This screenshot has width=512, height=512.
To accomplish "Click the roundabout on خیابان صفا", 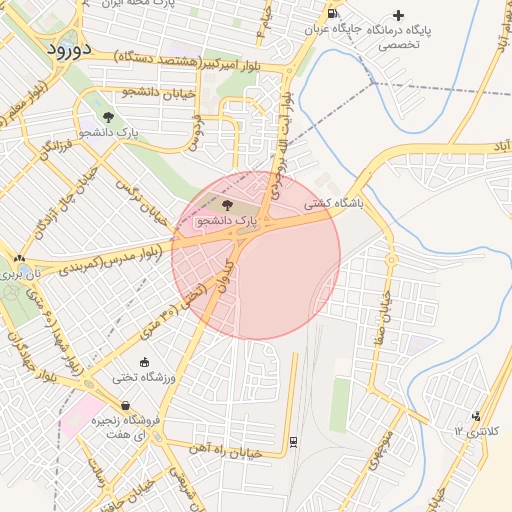I will [391, 259].
